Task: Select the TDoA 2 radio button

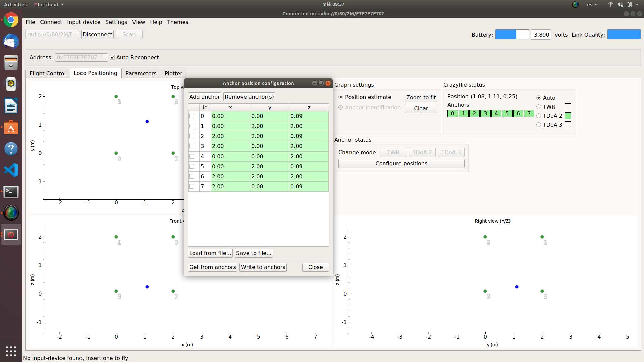Action: [539, 116]
